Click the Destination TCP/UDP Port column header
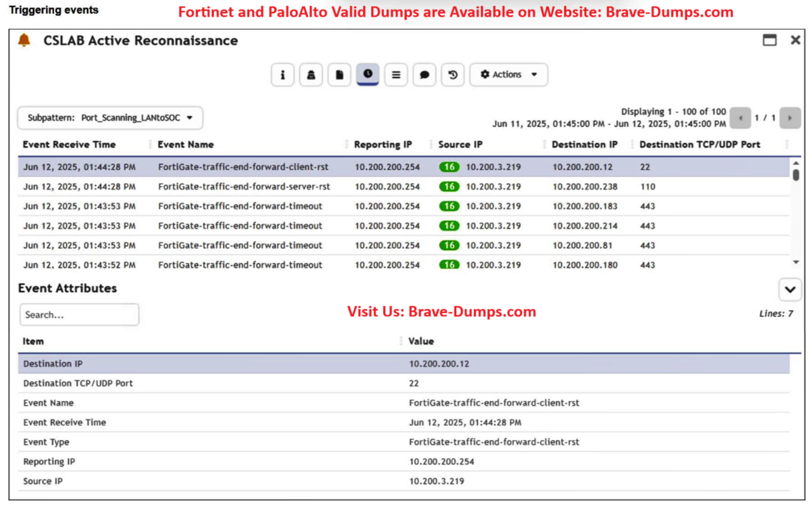812x506 pixels. pyautogui.click(x=700, y=145)
